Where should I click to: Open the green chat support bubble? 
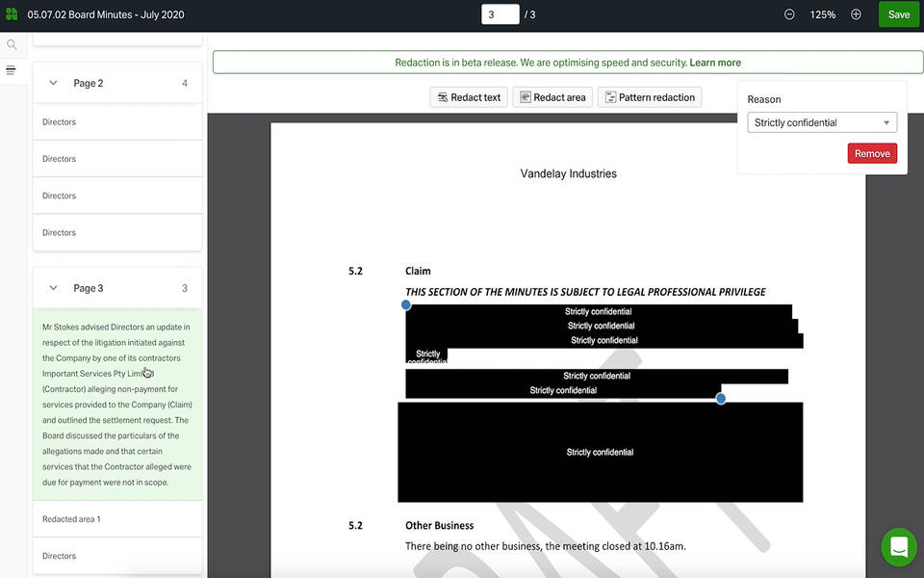pos(899,547)
